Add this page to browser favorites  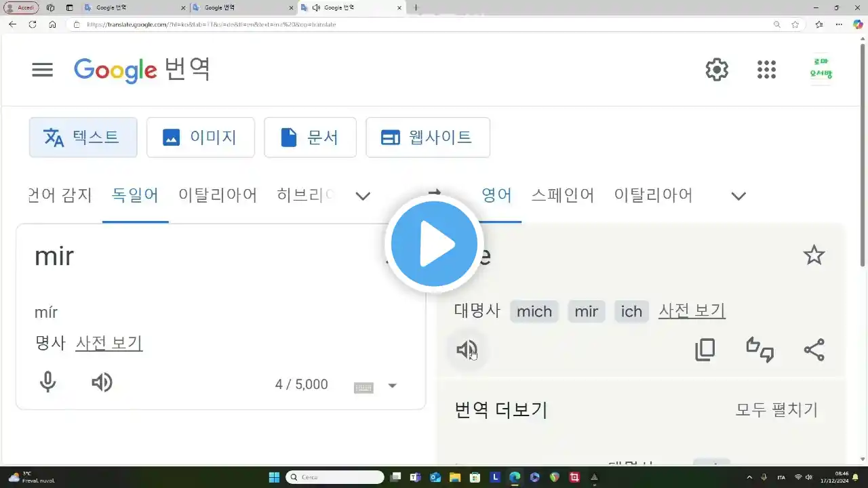click(x=795, y=24)
